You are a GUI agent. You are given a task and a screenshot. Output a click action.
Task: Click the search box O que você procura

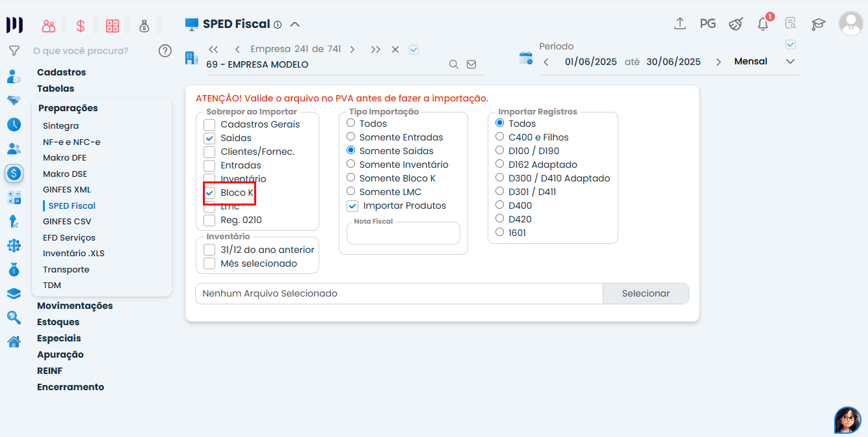point(81,51)
